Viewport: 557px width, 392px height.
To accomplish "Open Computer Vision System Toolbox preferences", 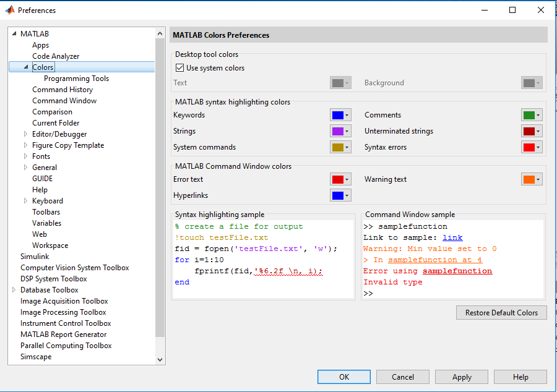I will (75, 268).
